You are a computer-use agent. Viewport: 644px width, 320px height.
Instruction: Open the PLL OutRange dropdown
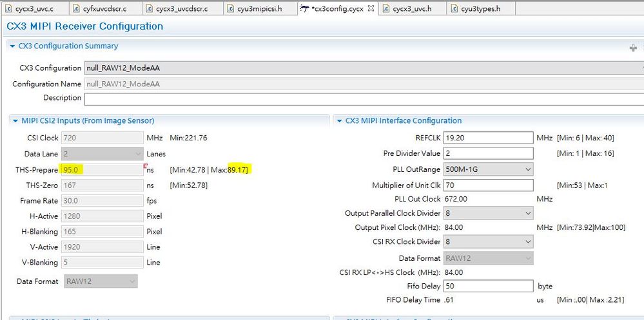click(x=487, y=169)
